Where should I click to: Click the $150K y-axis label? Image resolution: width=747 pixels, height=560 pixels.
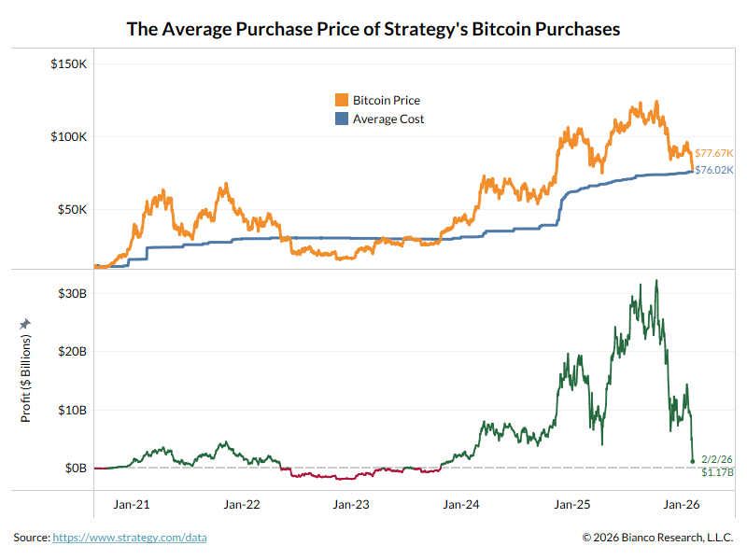click(x=69, y=63)
